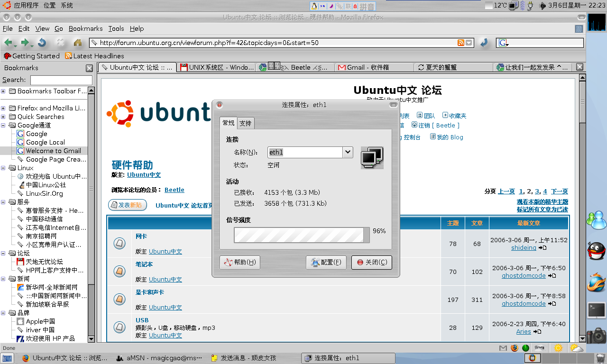Viewport: 607px width, 364px height.
Task: Collapse the Linux bookmarks folder
Action: click(x=3, y=168)
